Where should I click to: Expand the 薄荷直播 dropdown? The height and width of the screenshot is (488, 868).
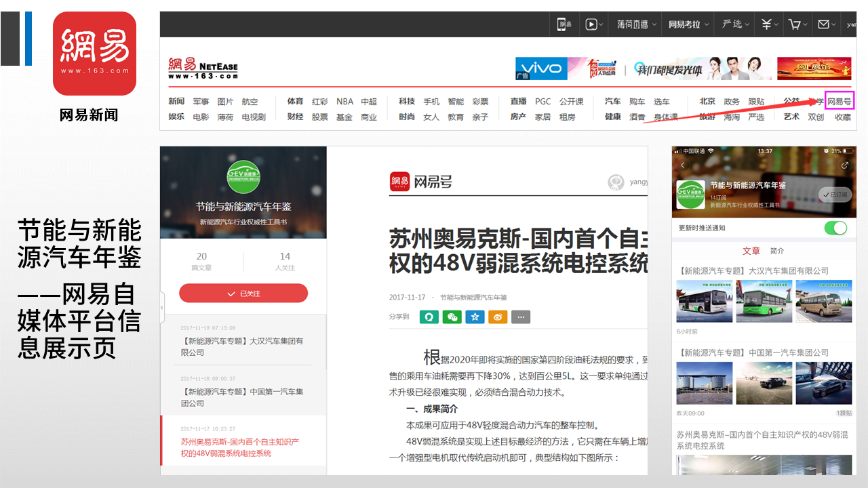637,24
